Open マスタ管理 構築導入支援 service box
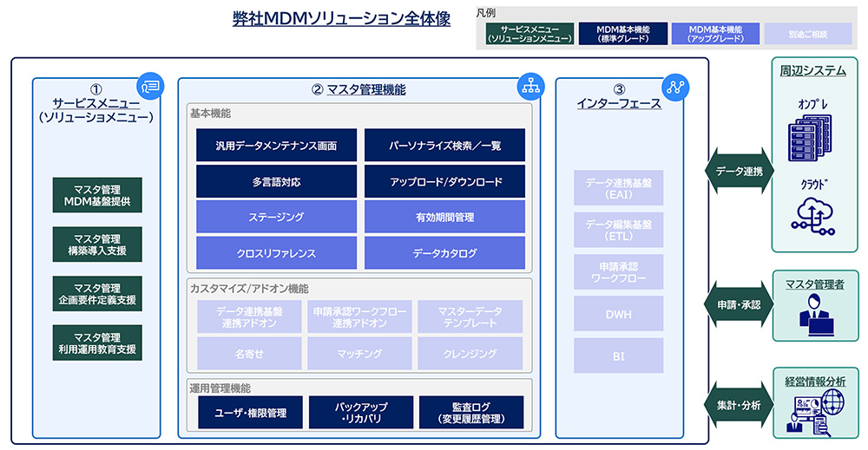868x450 pixels. 97,245
